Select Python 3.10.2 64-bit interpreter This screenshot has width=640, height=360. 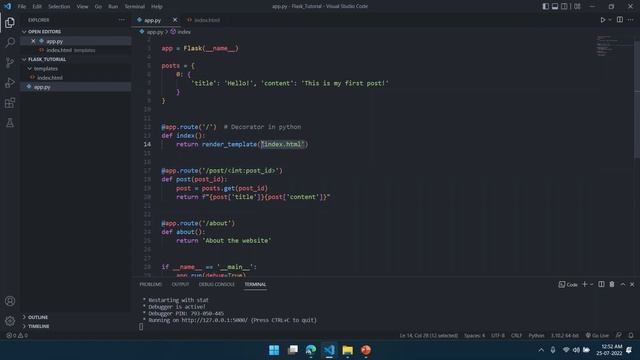pyautogui.click(x=564, y=336)
